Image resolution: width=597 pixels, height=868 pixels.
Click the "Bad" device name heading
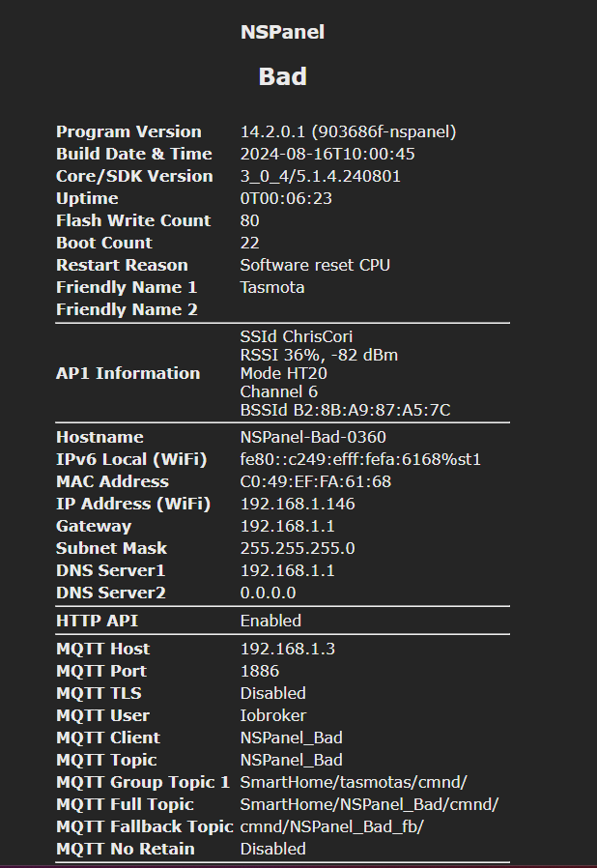coord(282,76)
